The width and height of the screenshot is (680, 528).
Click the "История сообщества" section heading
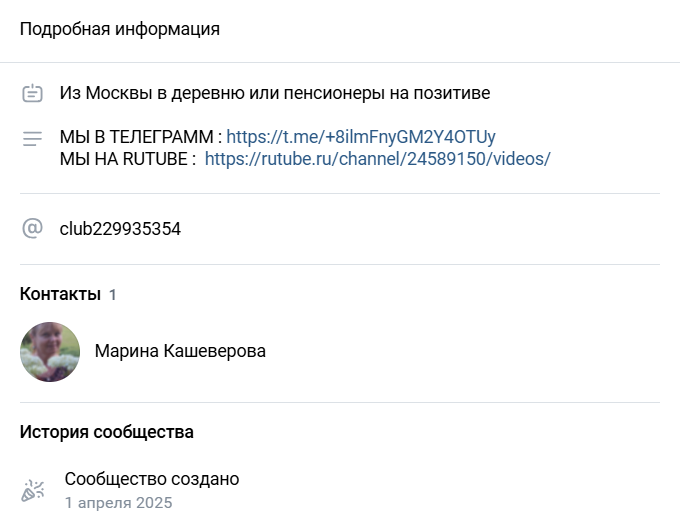tap(107, 432)
